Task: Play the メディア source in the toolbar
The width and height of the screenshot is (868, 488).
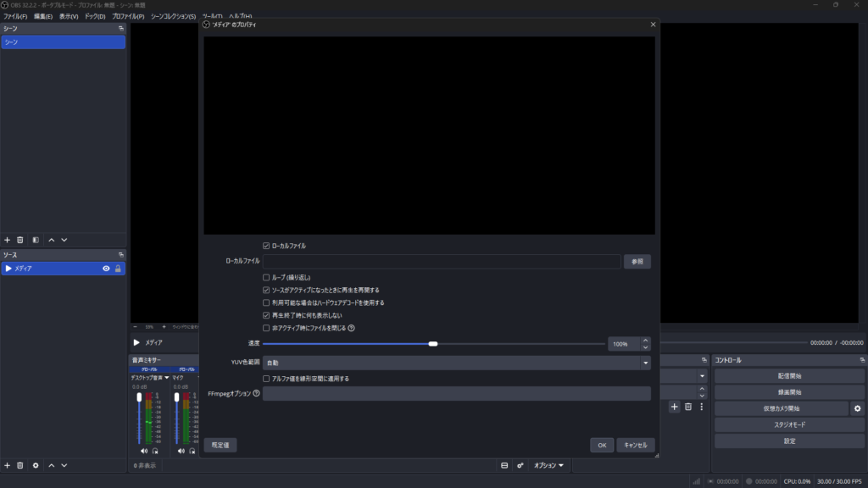Action: coord(136,342)
